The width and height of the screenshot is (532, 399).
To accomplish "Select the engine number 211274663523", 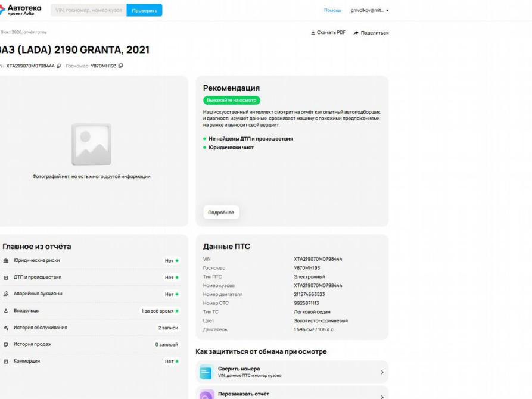I will pyautogui.click(x=309, y=294).
